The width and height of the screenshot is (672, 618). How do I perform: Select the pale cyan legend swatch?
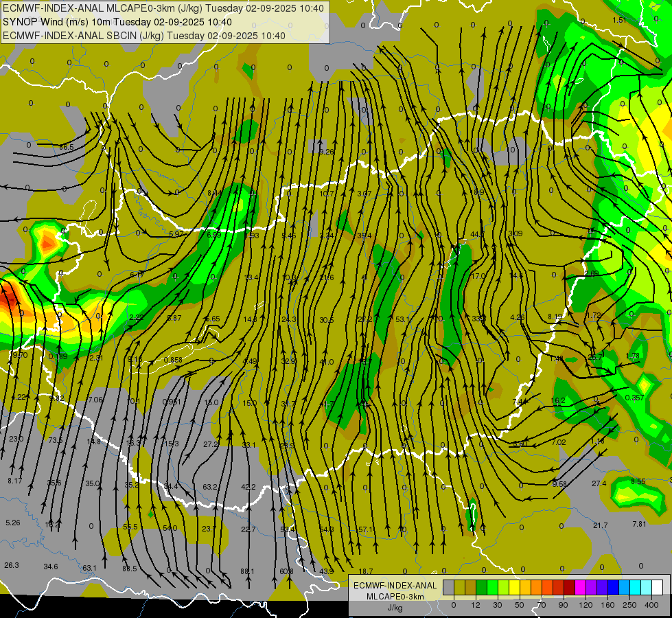[x=647, y=587]
